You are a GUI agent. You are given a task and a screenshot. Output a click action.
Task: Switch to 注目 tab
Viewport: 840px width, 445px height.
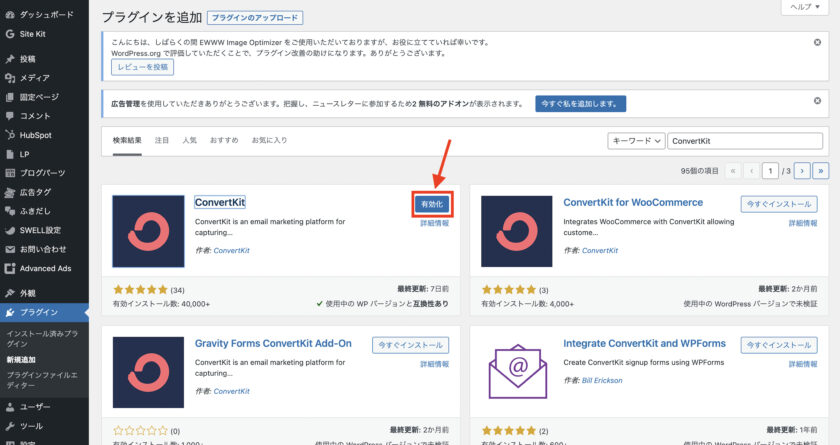click(x=162, y=140)
